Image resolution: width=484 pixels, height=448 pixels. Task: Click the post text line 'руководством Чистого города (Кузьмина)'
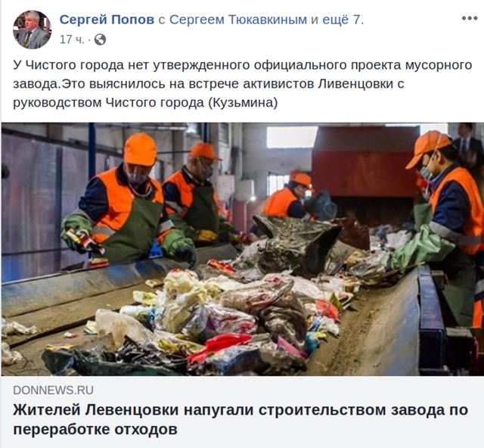tap(145, 102)
